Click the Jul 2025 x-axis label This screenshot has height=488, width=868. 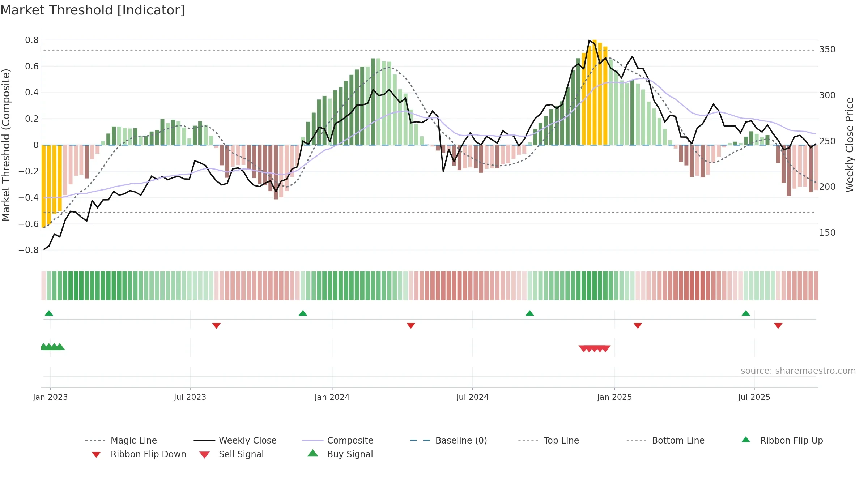[x=754, y=397]
